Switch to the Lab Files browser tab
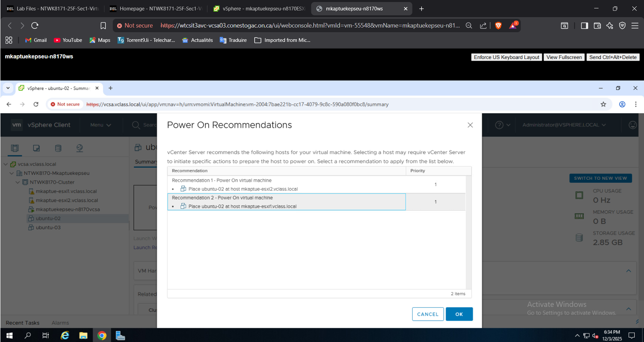The image size is (644, 342). coord(52,8)
